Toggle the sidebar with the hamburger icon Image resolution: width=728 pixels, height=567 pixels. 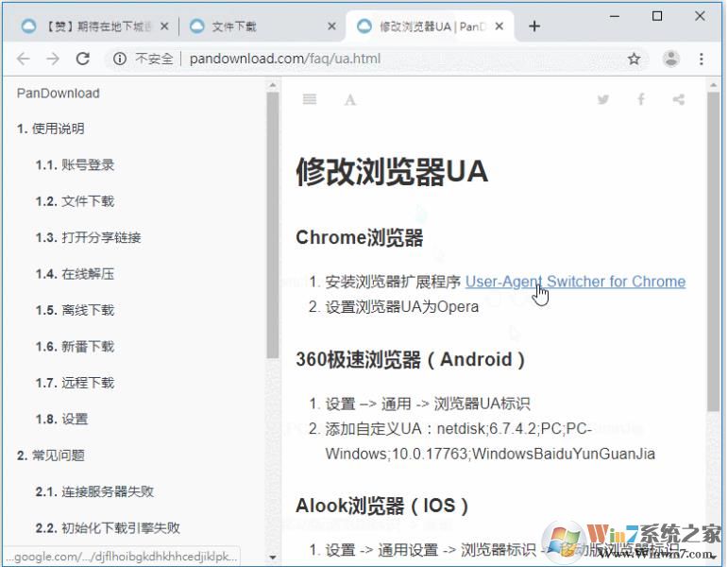coord(310,99)
